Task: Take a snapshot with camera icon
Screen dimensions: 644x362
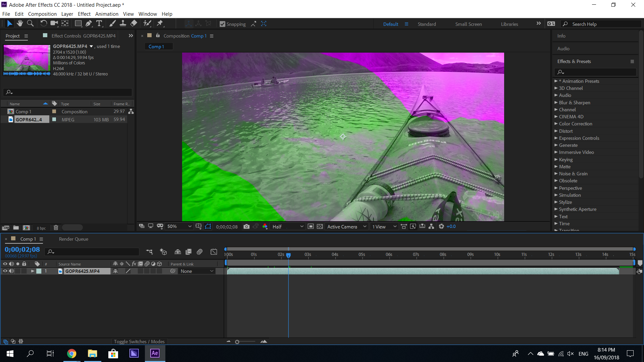Action: coord(247,227)
